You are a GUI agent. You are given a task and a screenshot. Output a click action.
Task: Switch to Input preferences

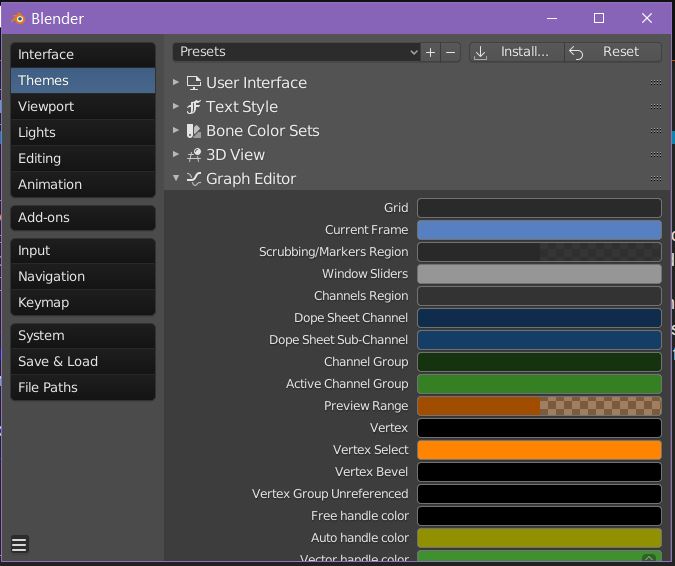pos(83,251)
